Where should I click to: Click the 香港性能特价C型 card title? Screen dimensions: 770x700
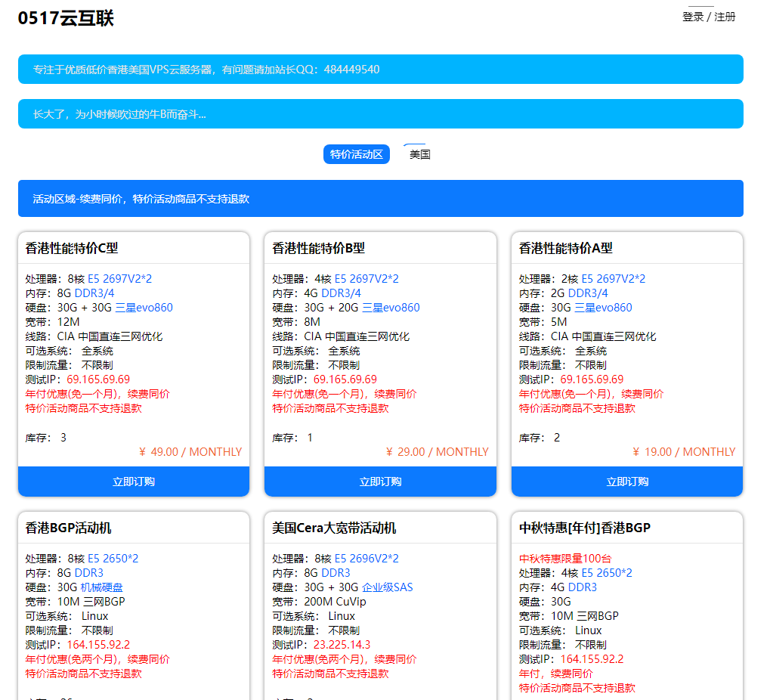pyautogui.click(x=72, y=248)
